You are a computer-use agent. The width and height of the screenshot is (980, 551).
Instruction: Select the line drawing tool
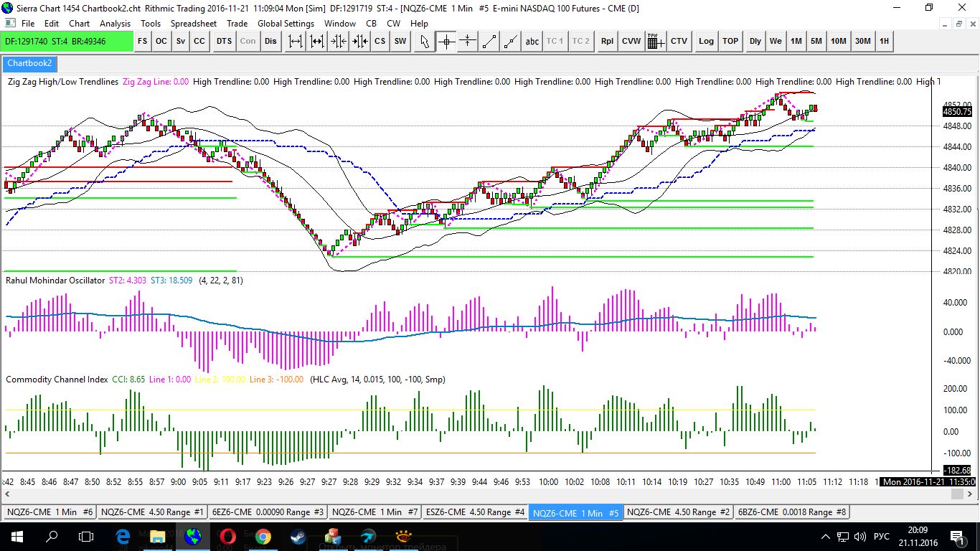(489, 42)
